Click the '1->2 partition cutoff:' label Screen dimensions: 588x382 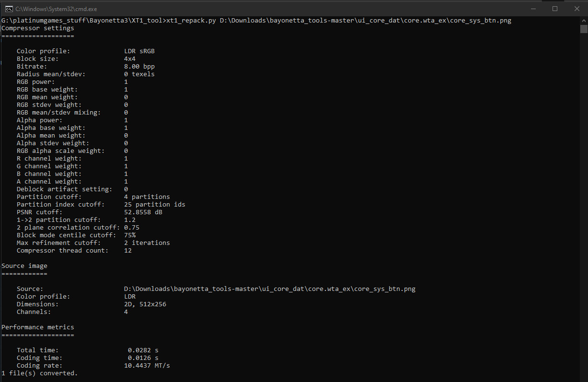pyautogui.click(x=59, y=220)
